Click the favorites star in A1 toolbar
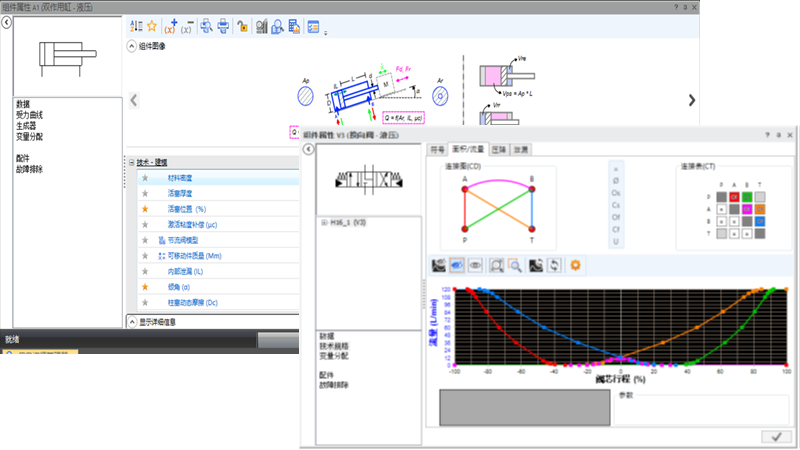The height and width of the screenshot is (450, 800). [x=152, y=26]
